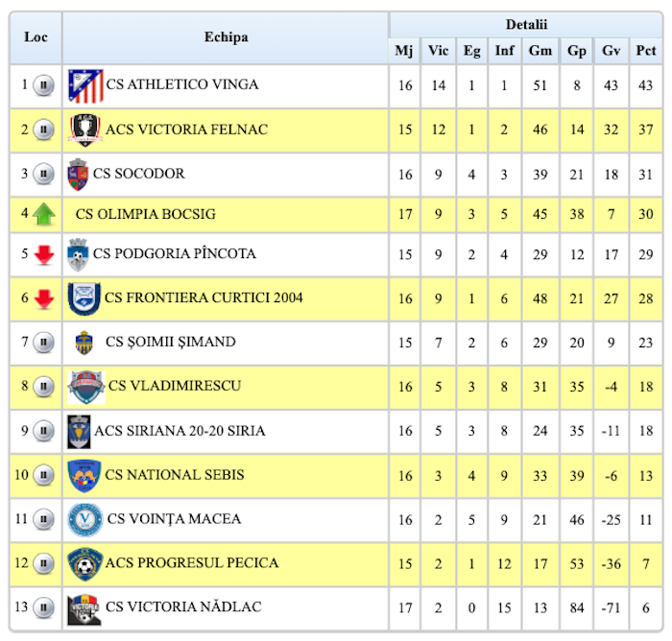Click the CS Podgoria Pîncota crest
This screenshot has height=641, width=672.
tap(78, 255)
